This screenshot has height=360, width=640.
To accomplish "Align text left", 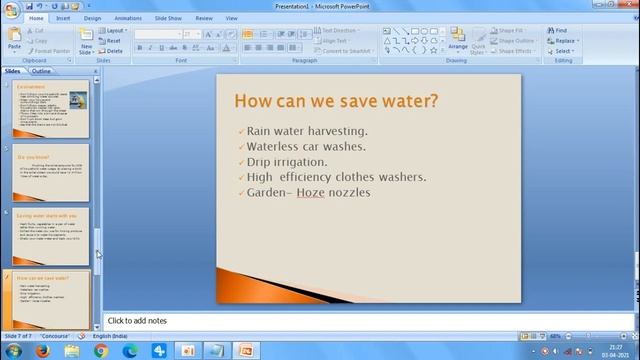I will pos(248,48).
